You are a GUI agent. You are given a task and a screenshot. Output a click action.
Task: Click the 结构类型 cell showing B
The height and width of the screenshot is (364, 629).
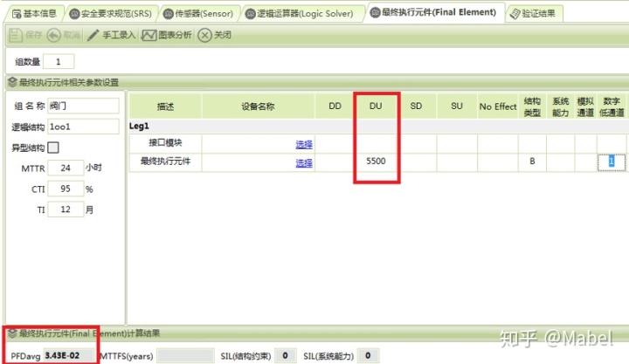532,161
